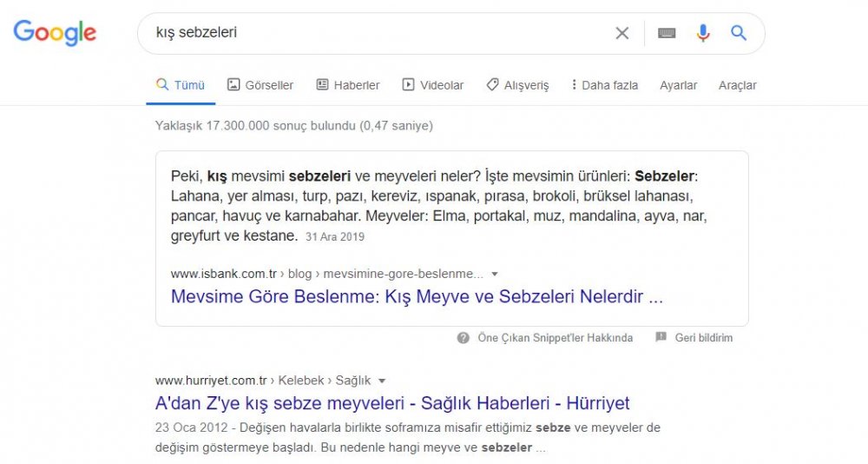Open hurriyet.com.tr result dropdown arrow

pyautogui.click(x=382, y=381)
